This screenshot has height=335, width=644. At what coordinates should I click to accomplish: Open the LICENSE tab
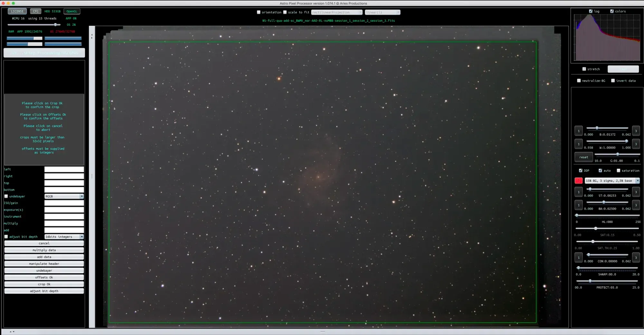pyautogui.click(x=17, y=11)
